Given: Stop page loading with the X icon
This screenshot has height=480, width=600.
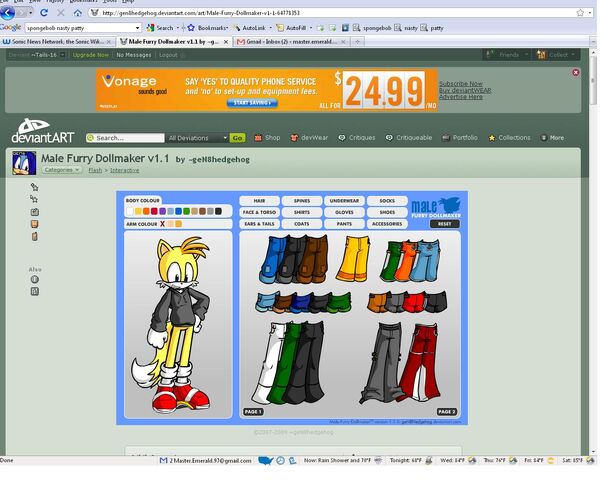Looking at the screenshot, I should 60,13.
